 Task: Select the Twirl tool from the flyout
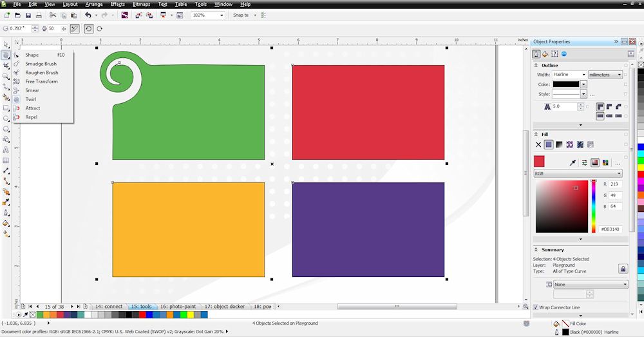(x=31, y=99)
